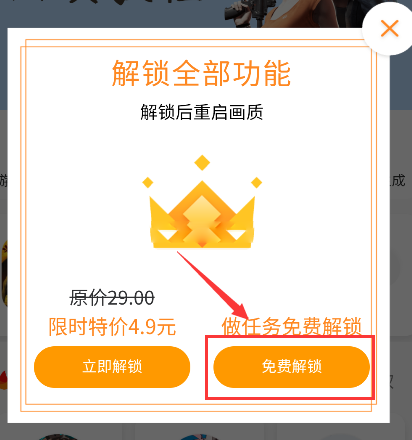Click the red arrow annotation under the crown
Viewport: 412px width, 440px height.
tap(213, 285)
